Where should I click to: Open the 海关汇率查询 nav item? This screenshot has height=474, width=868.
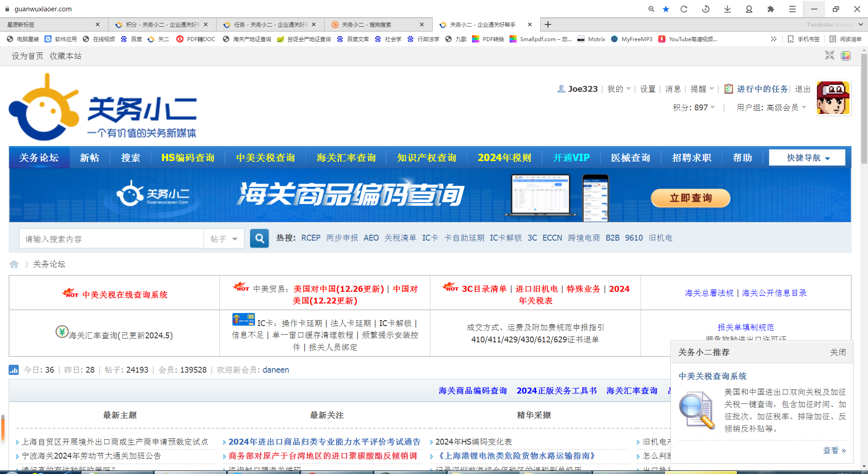[x=346, y=157]
